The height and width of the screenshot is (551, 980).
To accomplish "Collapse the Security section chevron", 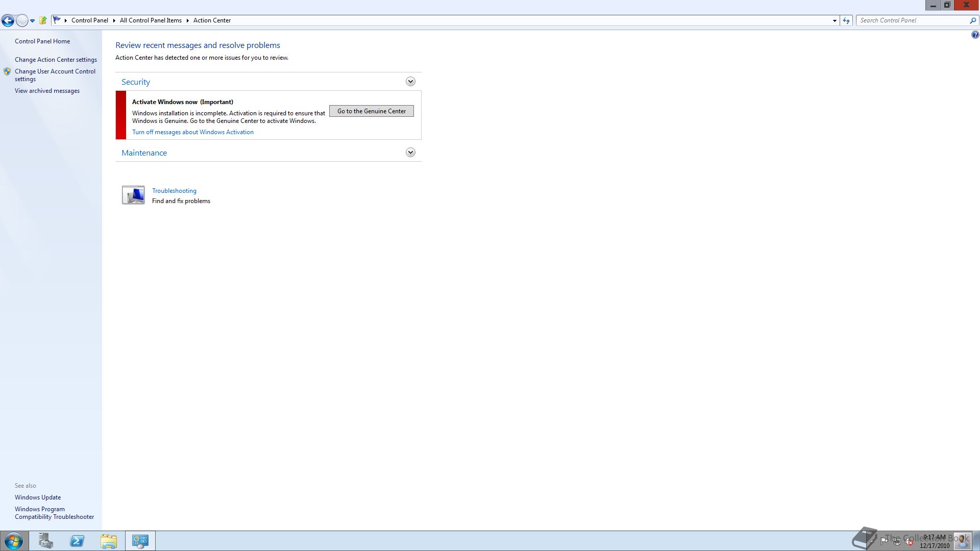I will 410,82.
